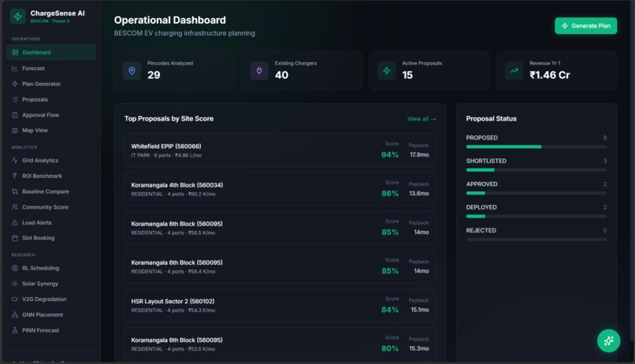Click the Active Proposals value 15

407,76
